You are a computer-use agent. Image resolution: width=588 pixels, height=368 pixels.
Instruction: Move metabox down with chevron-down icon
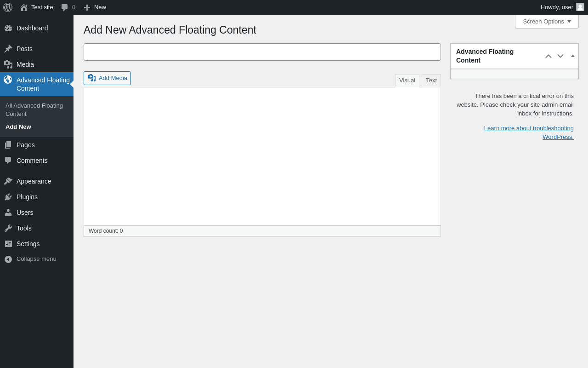click(560, 56)
